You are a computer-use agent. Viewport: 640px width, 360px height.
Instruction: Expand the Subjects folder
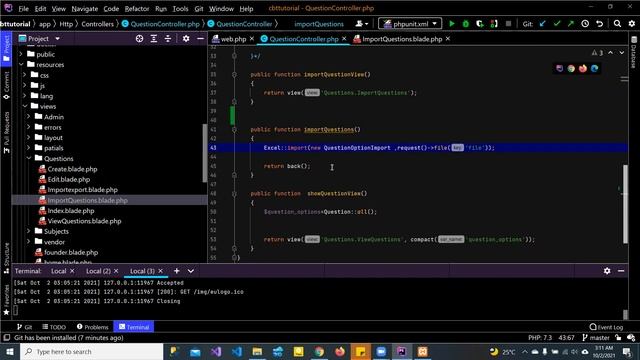pos(29,231)
